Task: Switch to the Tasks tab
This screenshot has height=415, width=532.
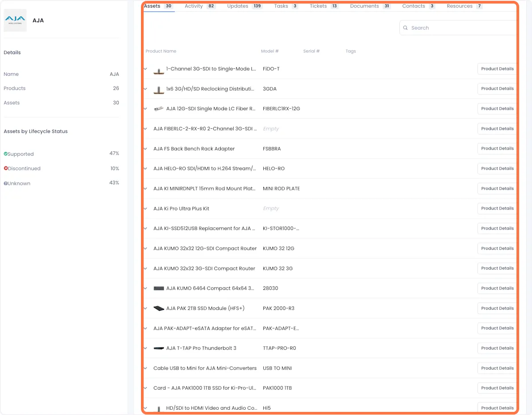Action: click(x=286, y=6)
